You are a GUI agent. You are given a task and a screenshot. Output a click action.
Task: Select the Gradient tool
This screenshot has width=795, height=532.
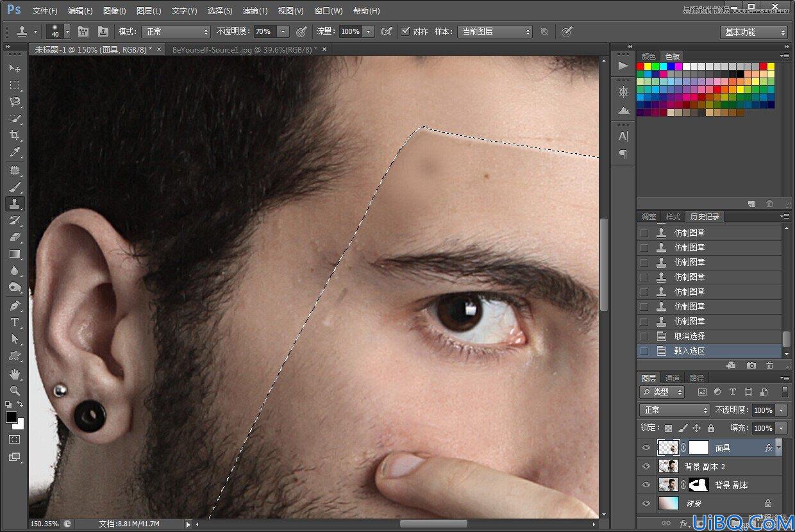pyautogui.click(x=15, y=254)
